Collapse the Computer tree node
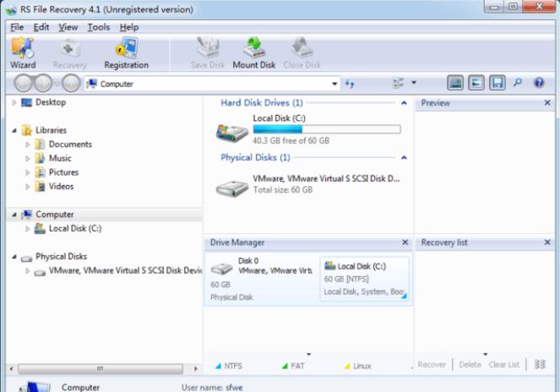 tap(14, 215)
